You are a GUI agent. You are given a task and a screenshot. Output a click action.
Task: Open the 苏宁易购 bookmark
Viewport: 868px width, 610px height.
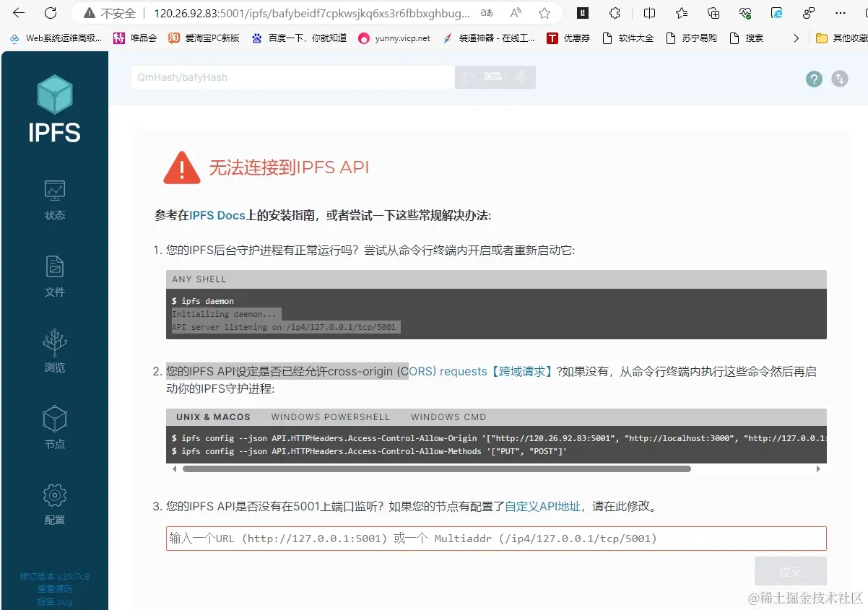[x=691, y=38]
